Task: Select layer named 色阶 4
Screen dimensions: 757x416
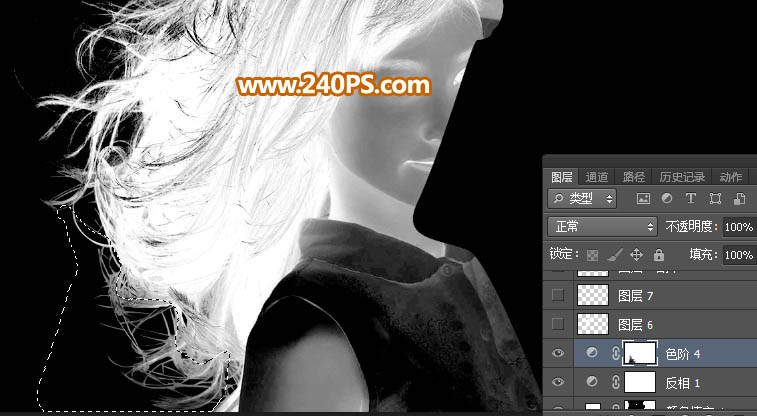Action: [x=682, y=354]
